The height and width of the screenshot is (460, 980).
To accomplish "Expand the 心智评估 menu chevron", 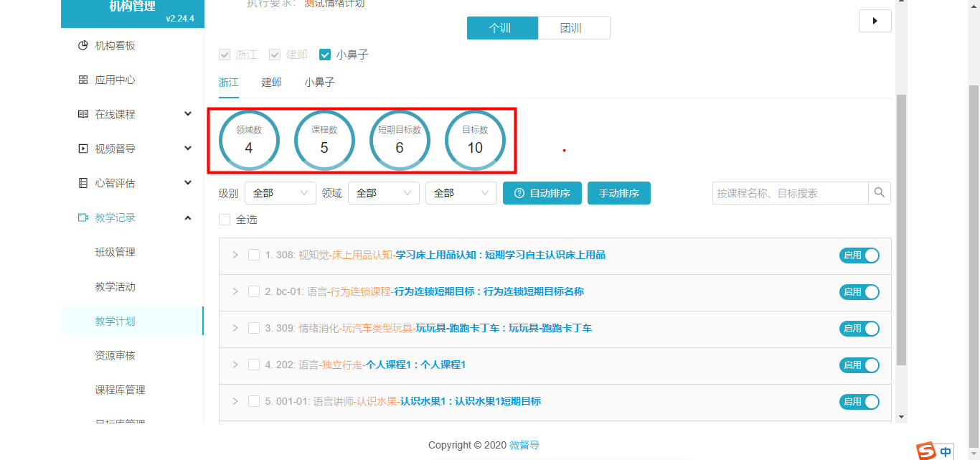I will [x=188, y=183].
